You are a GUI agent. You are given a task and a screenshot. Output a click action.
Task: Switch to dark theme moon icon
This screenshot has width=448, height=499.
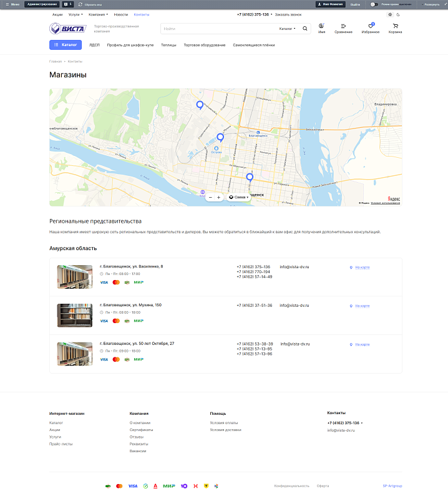pos(399,14)
